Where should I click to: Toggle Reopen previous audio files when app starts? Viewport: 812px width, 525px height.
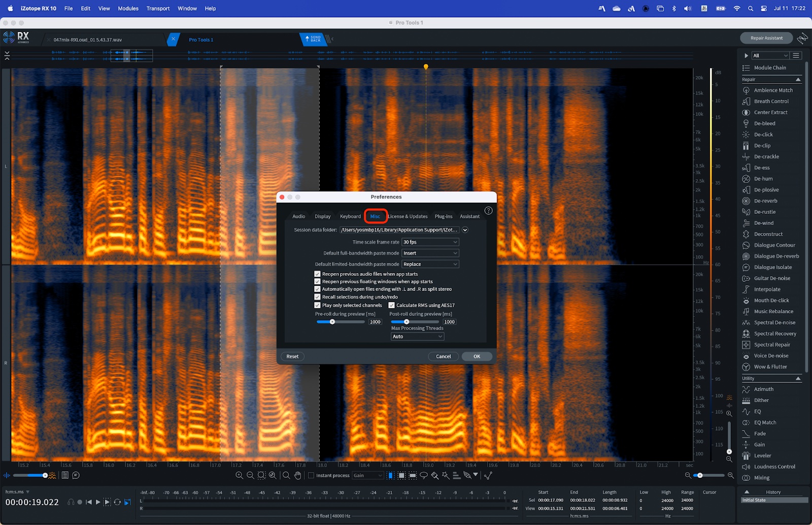(x=317, y=274)
